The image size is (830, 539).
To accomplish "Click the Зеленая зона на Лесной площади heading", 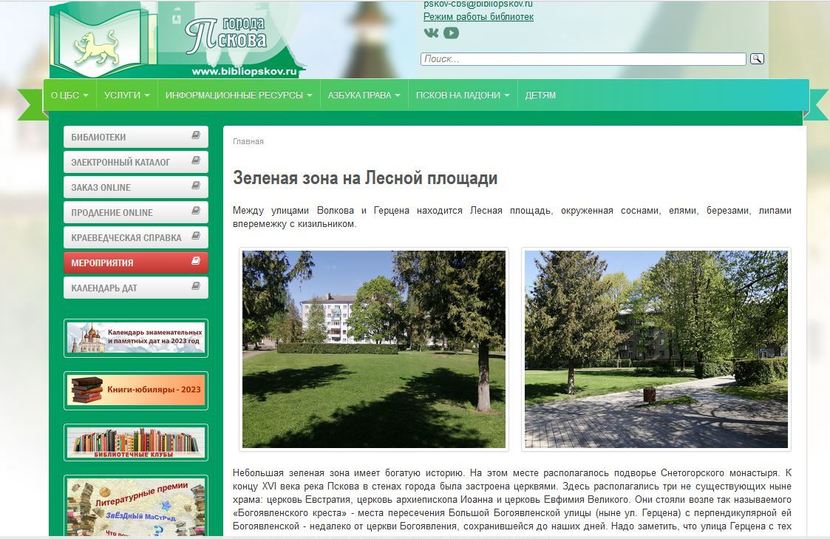I will coord(365,178).
